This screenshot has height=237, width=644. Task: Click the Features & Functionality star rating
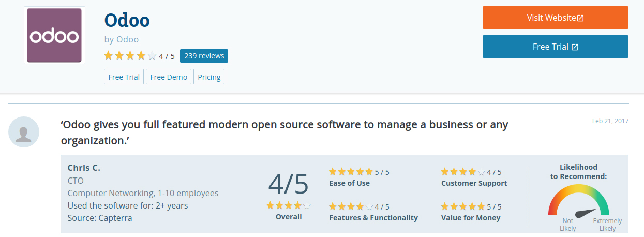(351, 206)
